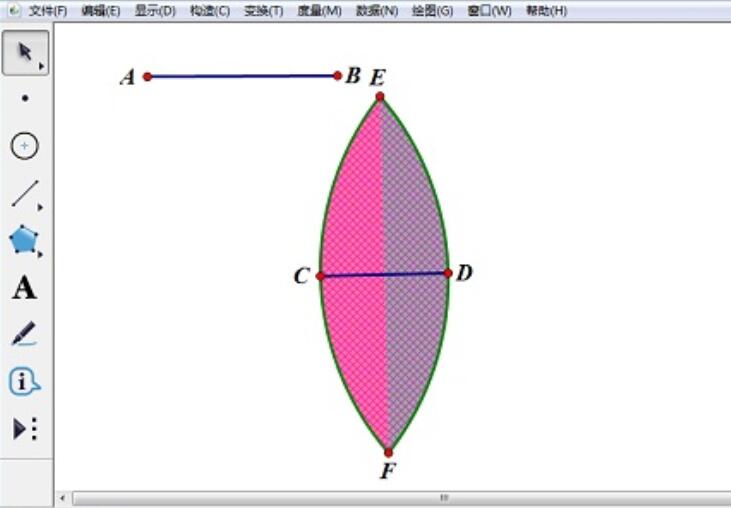The width and height of the screenshot is (731, 508).
Task: Click label C text
Action: [302, 276]
